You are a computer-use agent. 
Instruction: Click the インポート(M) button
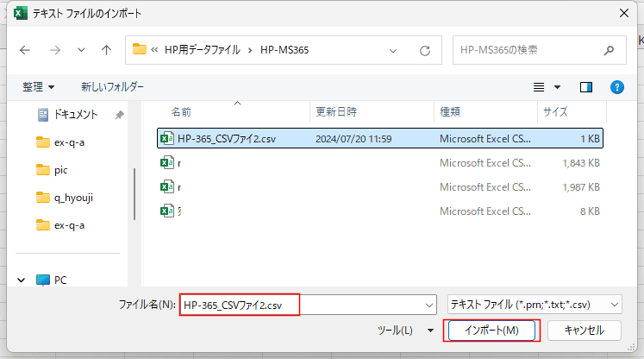point(491,331)
